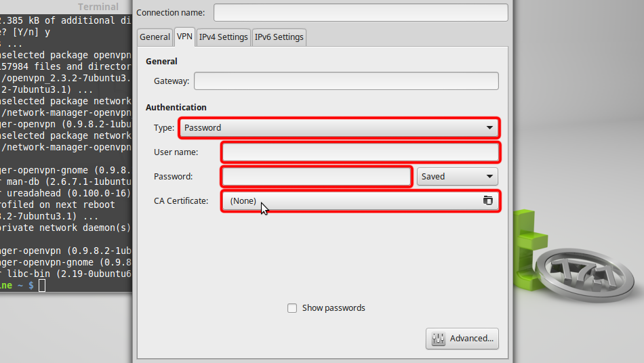The height and width of the screenshot is (363, 644).
Task: Click the Password entry field
Action: [x=317, y=177]
